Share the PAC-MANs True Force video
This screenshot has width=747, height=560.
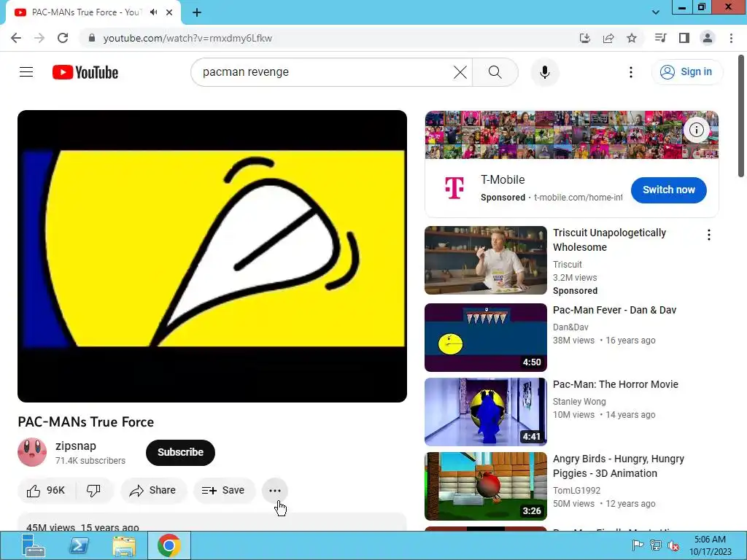coord(153,491)
